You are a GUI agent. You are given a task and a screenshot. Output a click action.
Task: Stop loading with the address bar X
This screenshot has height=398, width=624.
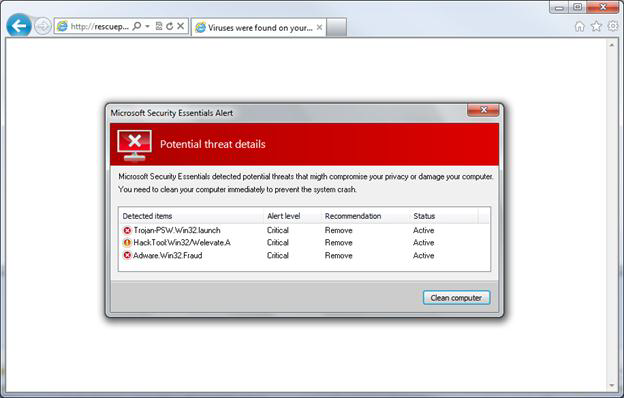pos(180,26)
